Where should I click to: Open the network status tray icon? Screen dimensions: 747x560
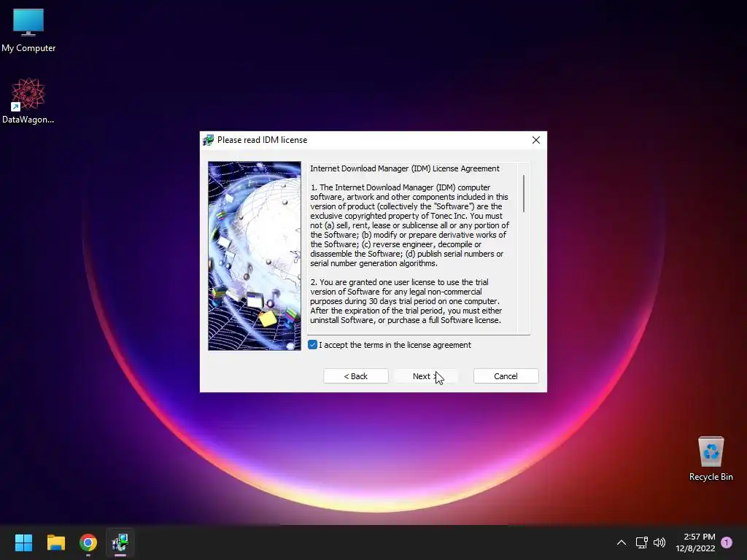coord(641,542)
